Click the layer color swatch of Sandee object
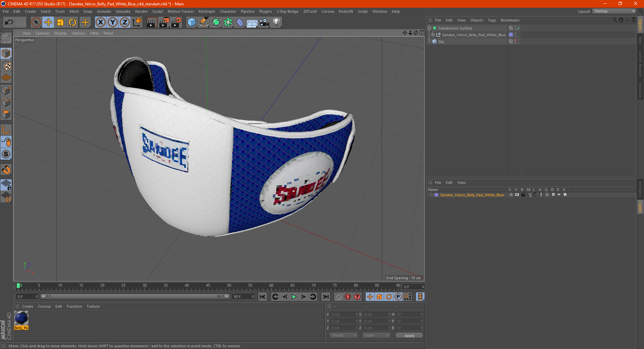Viewport: 644px width, 349px height. tap(511, 35)
